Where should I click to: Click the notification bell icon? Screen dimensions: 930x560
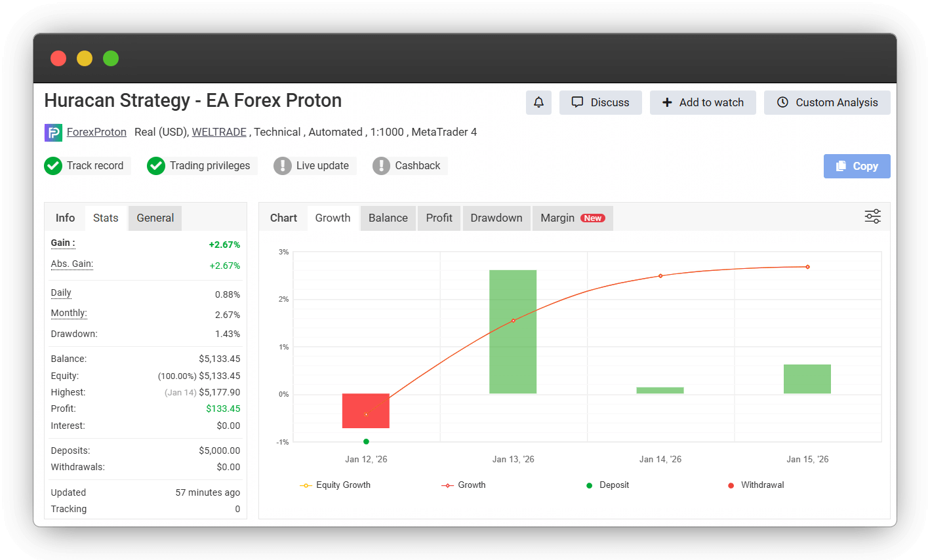coord(538,102)
